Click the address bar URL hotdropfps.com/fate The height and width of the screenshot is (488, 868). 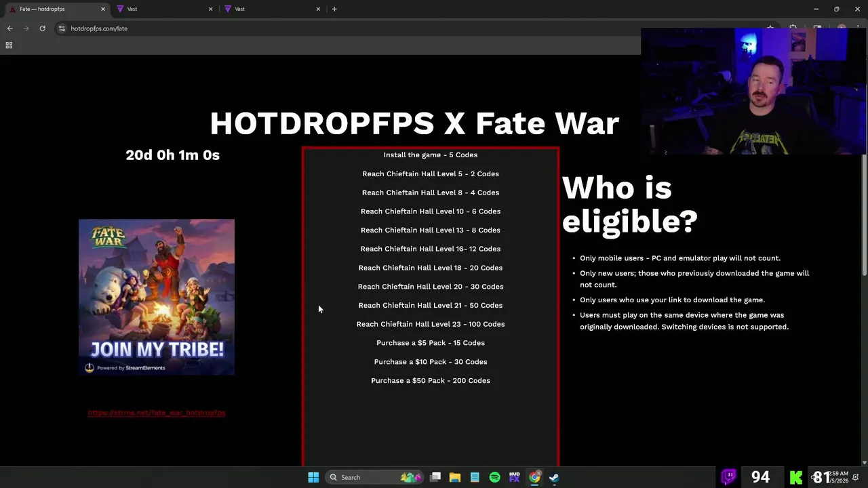click(x=99, y=28)
